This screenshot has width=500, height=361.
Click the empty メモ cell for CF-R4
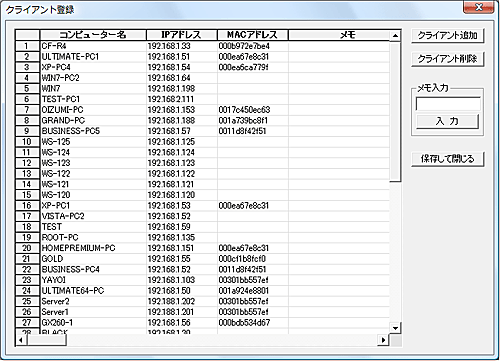click(x=339, y=46)
